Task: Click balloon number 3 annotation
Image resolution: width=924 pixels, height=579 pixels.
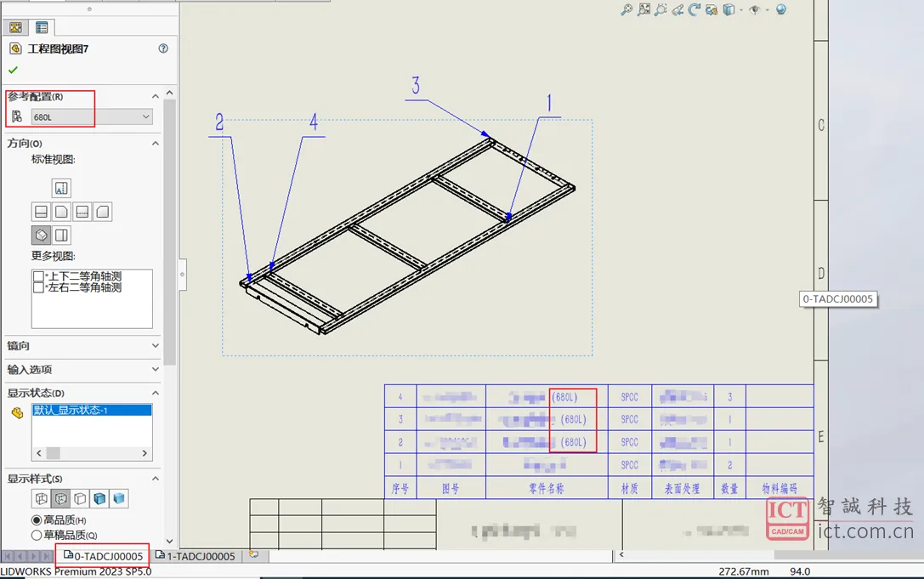Action: pos(416,86)
